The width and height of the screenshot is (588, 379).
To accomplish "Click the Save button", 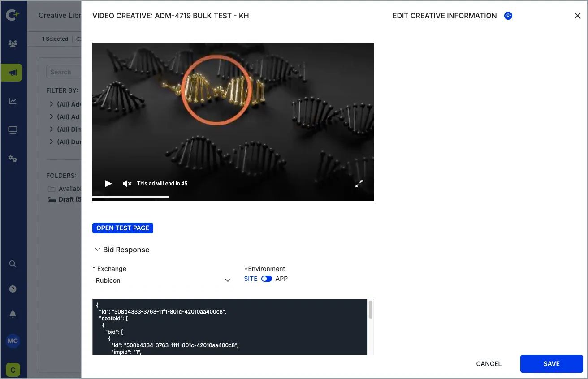I will 552,364.
